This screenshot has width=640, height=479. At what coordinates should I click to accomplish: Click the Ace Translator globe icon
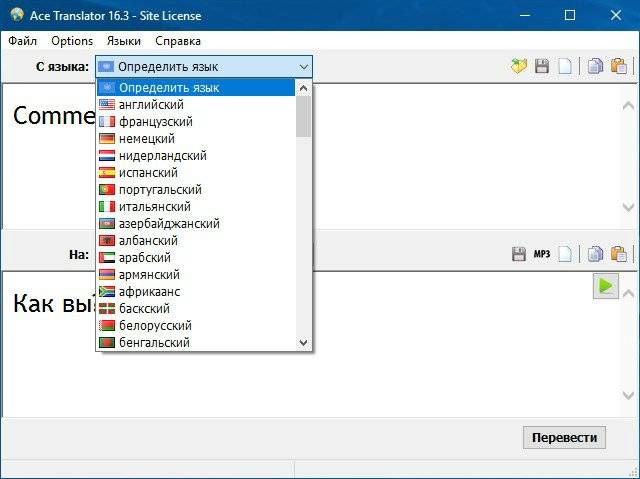click(17, 15)
